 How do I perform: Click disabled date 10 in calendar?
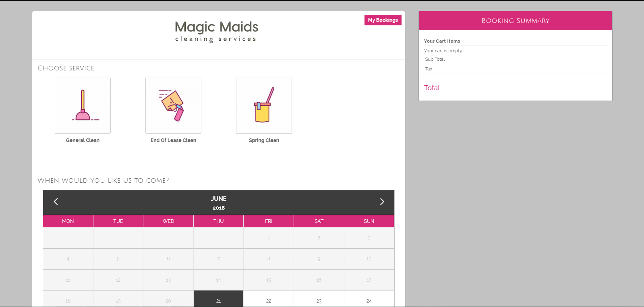tap(369, 259)
